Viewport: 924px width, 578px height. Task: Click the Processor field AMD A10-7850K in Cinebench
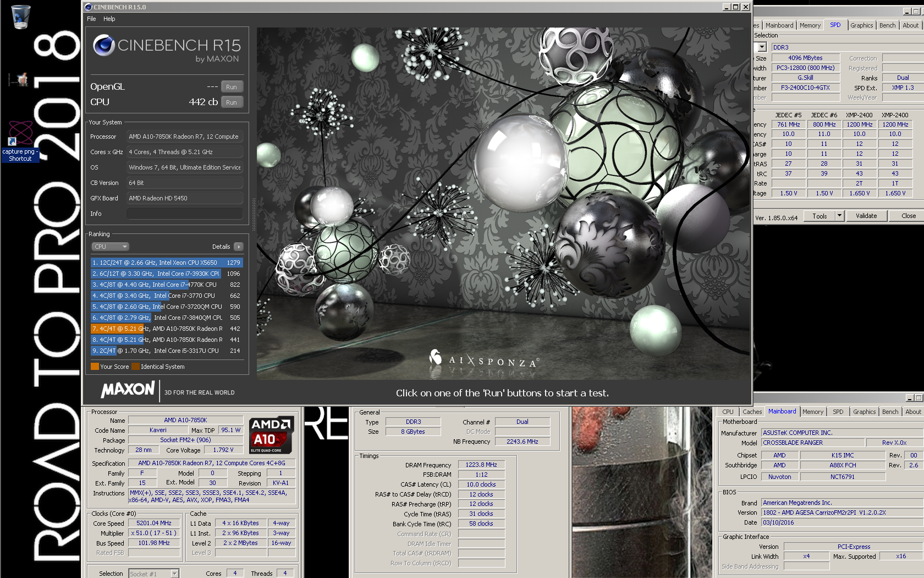tap(185, 137)
